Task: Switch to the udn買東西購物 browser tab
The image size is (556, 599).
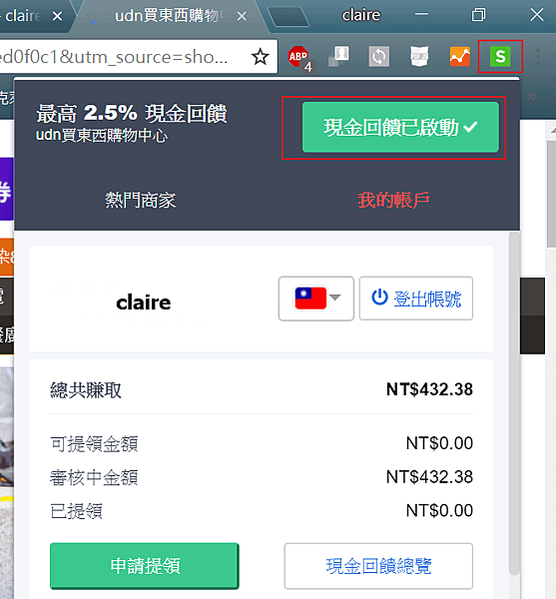Action: tap(166, 16)
